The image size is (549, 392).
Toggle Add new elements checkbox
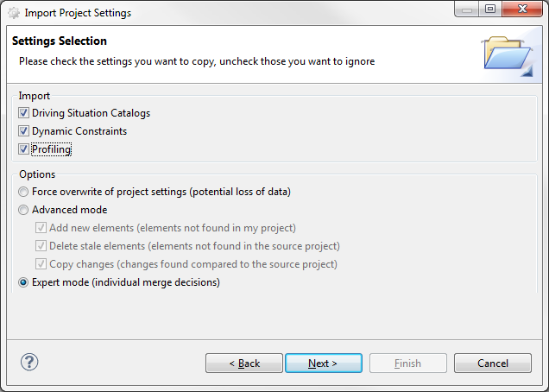[41, 228]
